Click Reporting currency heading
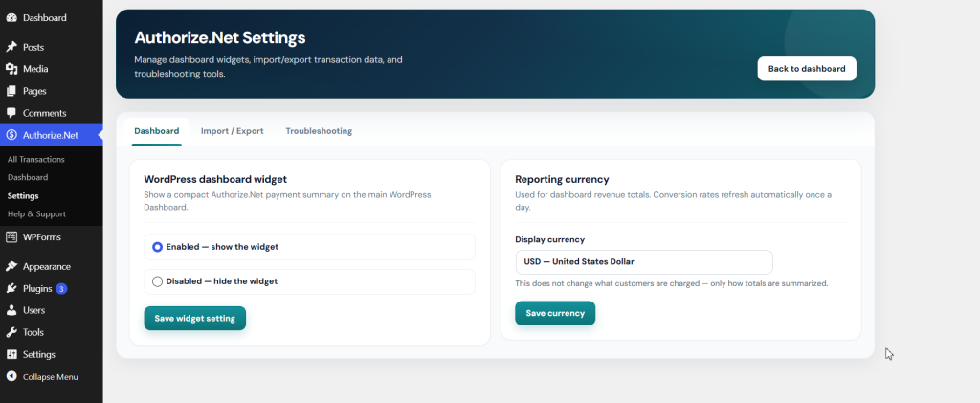This screenshot has width=980, height=403. [562, 179]
